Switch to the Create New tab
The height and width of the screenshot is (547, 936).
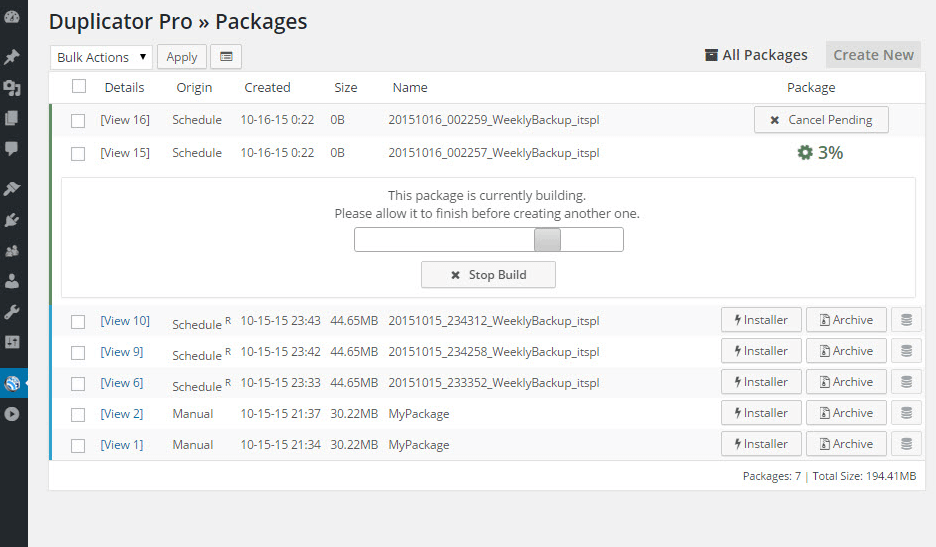click(873, 55)
